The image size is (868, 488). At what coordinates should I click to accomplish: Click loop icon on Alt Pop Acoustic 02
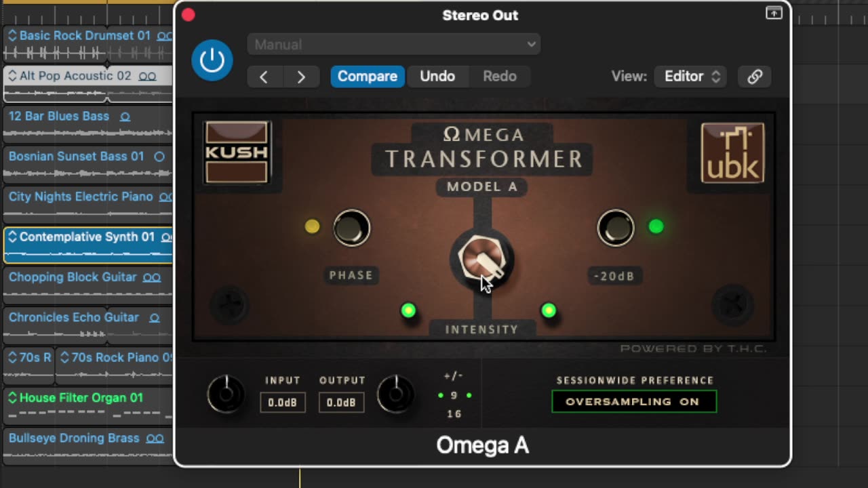(147, 77)
